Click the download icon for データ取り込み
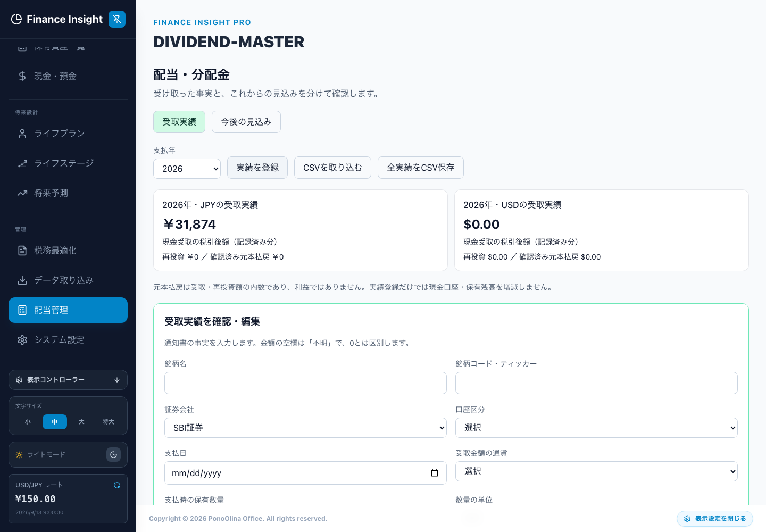The image size is (766, 532). [22, 280]
